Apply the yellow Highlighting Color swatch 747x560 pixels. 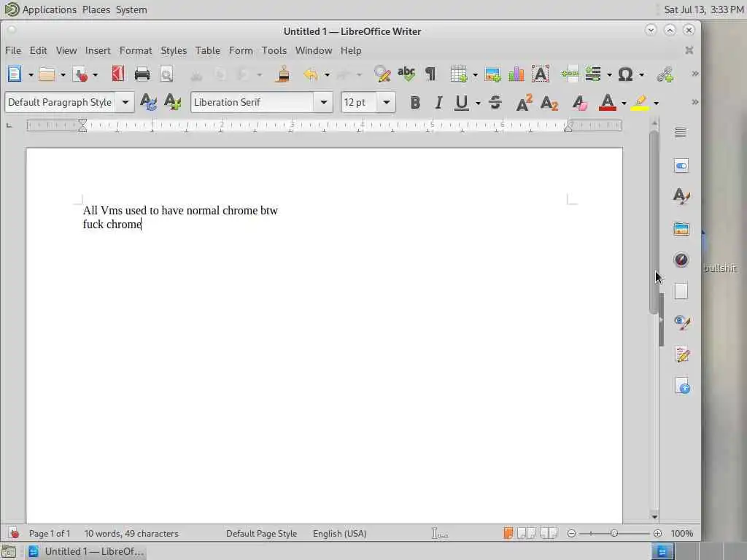point(640,102)
